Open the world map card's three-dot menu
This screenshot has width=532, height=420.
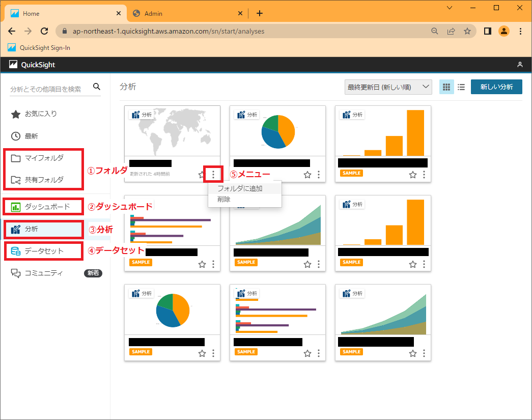[x=213, y=175]
